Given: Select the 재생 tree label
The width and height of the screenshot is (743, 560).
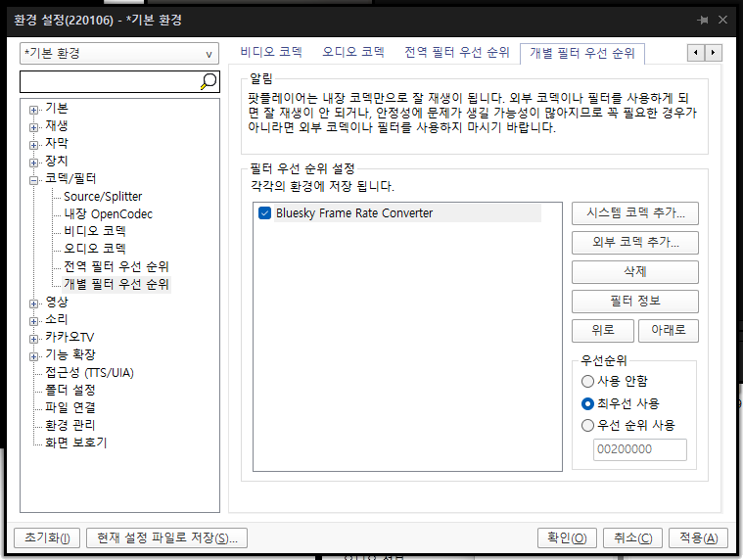Looking at the screenshot, I should (x=57, y=126).
